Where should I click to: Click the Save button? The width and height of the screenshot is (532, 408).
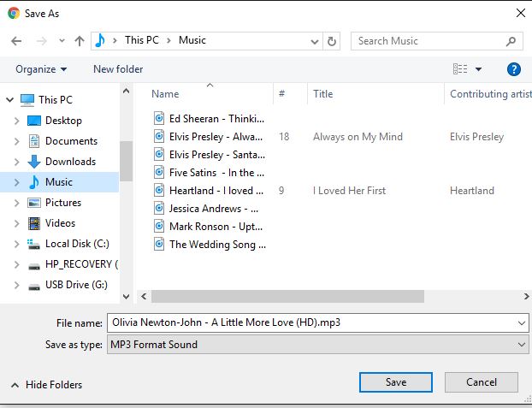396,382
